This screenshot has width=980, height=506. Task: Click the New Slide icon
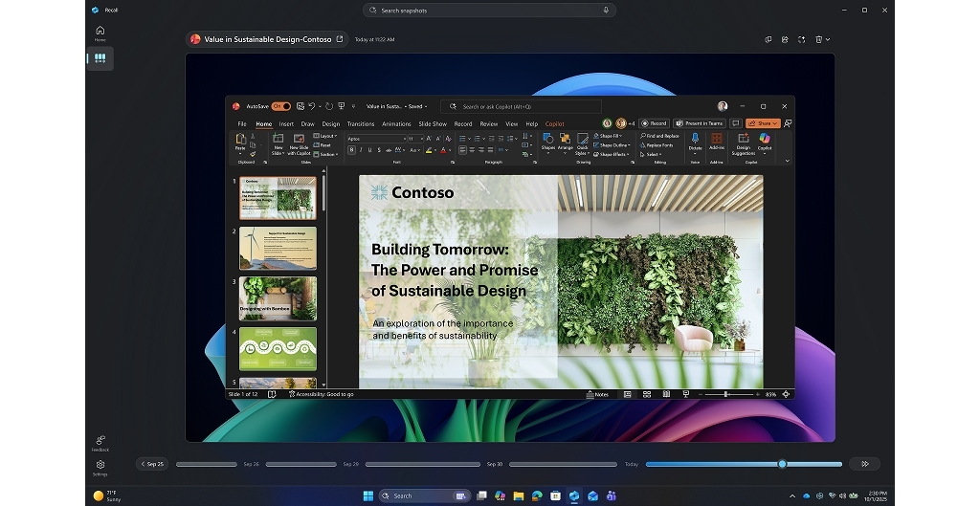coord(278,138)
